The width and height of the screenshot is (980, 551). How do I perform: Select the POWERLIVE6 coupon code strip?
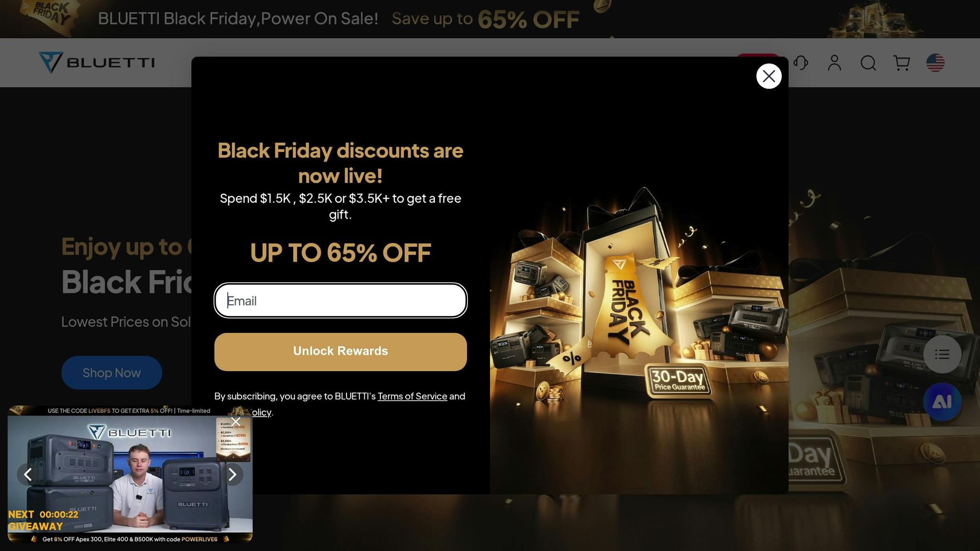(130, 539)
